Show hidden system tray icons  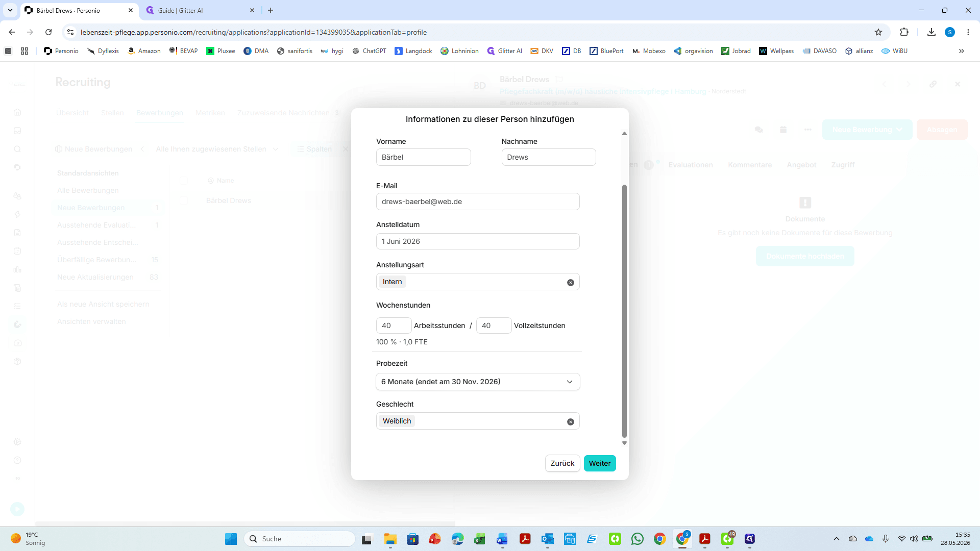pos(836,539)
